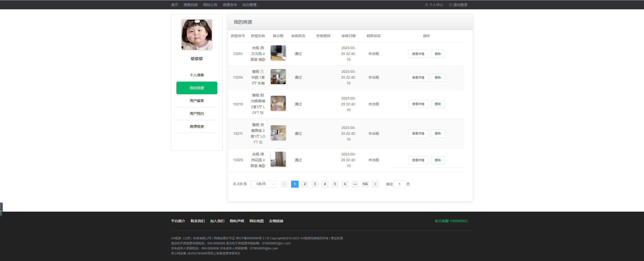The width and height of the screenshot is (644, 261).
Task: Open the 5条/页 page size dropdown
Action: [x=263, y=184]
